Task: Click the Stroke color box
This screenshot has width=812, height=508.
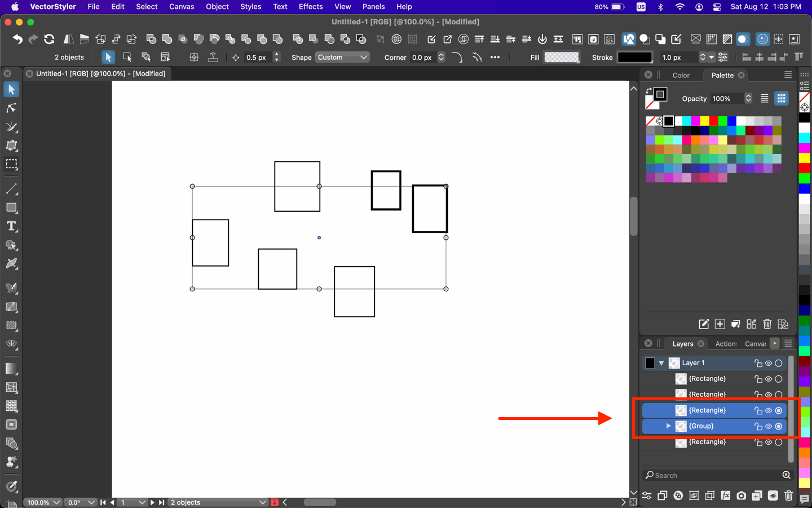Action: click(x=634, y=57)
